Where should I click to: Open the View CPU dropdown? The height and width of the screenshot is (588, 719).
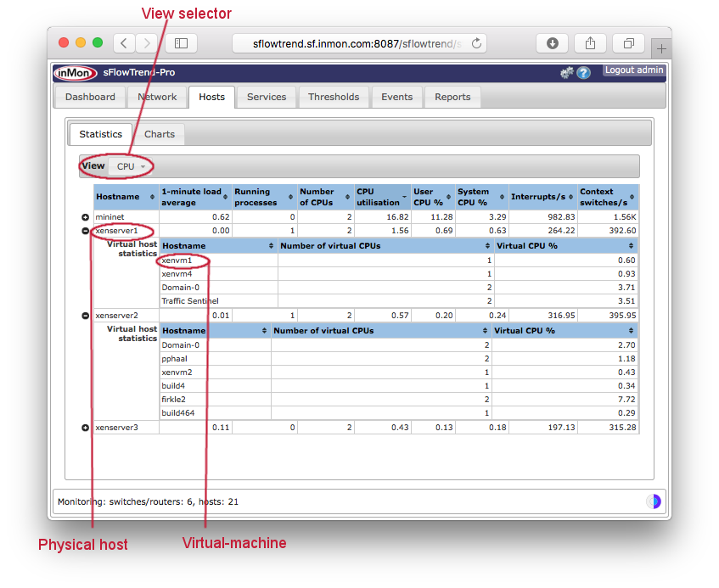click(x=131, y=166)
